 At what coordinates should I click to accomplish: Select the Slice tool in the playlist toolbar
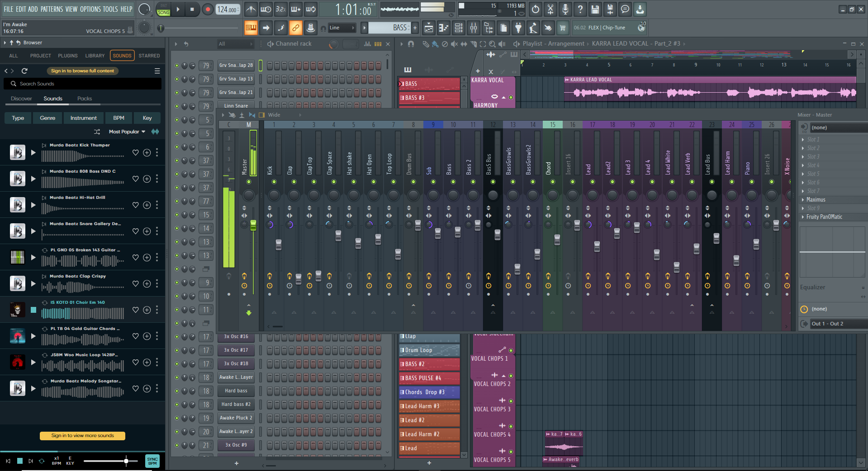474,43
